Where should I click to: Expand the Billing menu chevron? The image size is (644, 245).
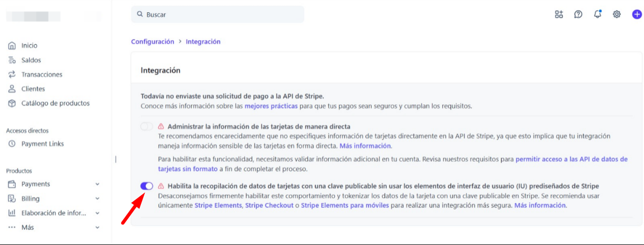97,199
